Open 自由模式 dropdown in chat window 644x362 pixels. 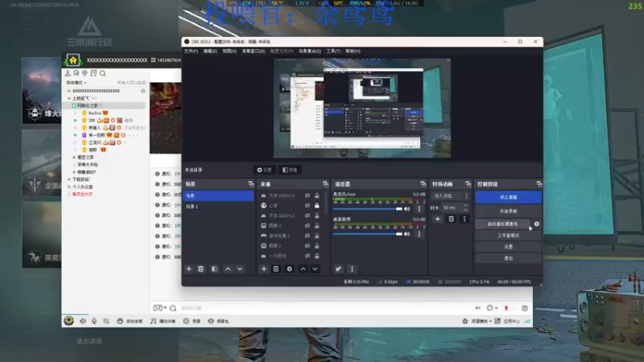76,83
